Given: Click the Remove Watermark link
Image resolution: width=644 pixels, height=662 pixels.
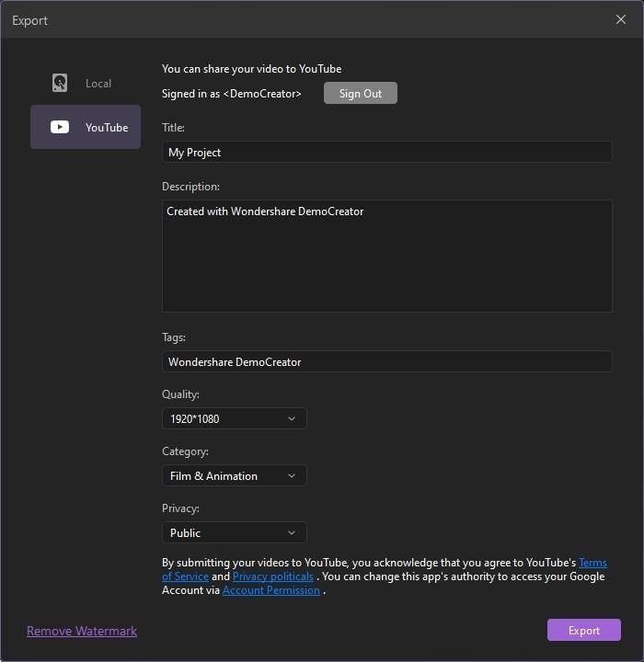Looking at the screenshot, I should tap(82, 631).
